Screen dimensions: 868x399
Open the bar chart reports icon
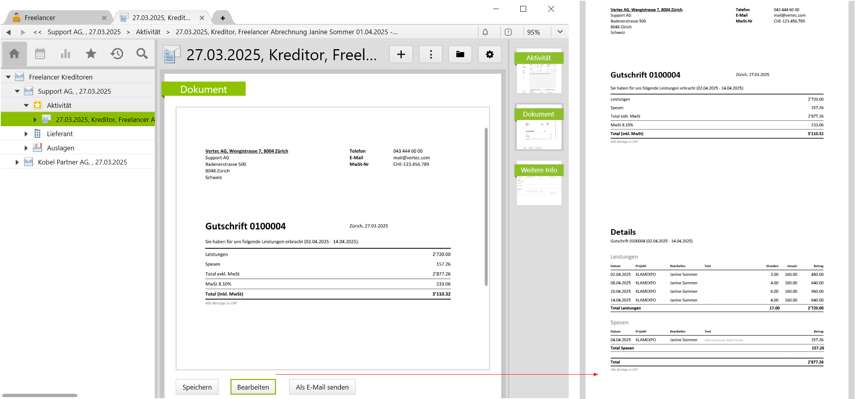(65, 54)
